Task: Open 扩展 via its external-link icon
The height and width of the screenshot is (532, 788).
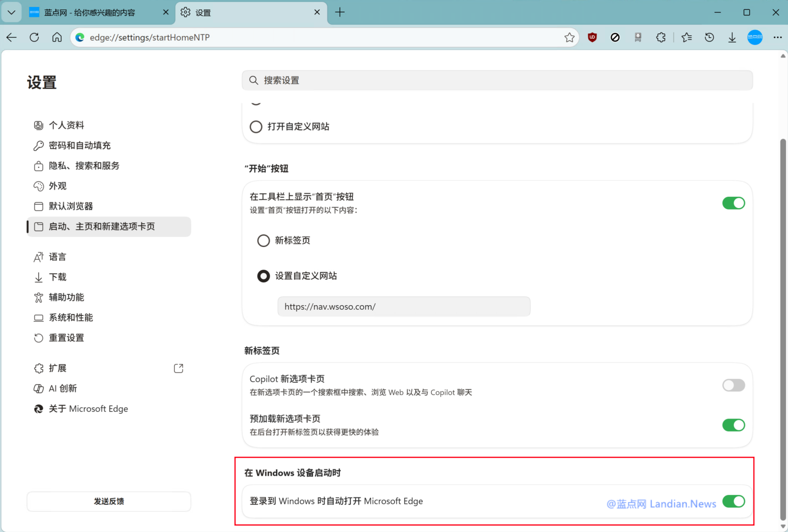Action: pos(178,368)
